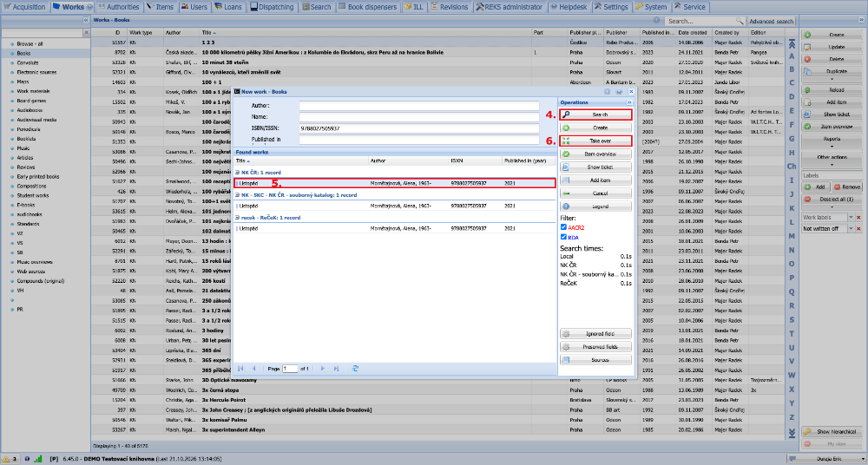868x465 pixels.
Task: Click the Take over button
Action: point(595,141)
